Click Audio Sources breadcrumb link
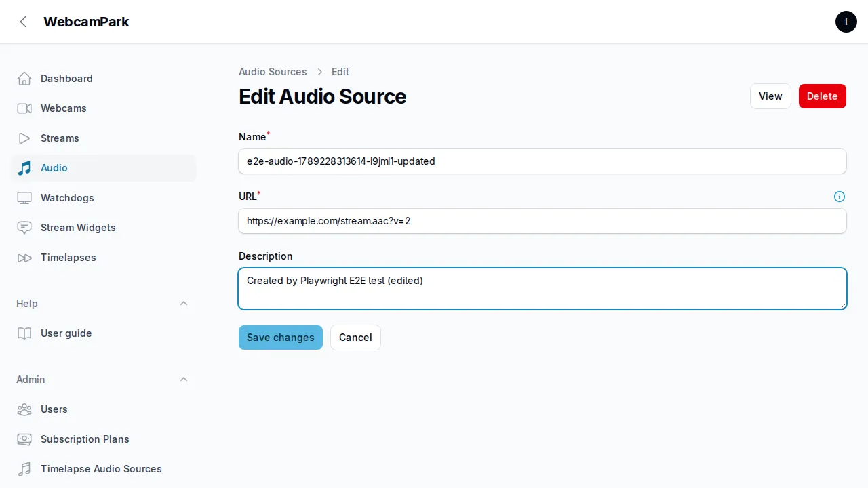Image resolution: width=868 pixels, height=488 pixels. (x=273, y=72)
